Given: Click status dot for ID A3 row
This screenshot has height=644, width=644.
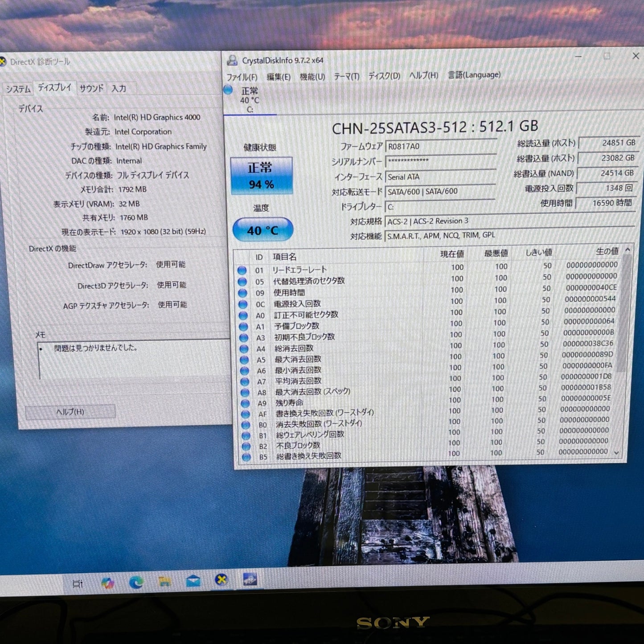Looking at the screenshot, I should [244, 338].
